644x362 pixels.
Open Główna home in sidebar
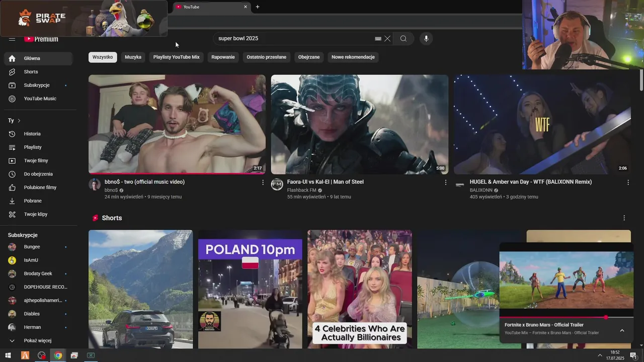(38, 58)
